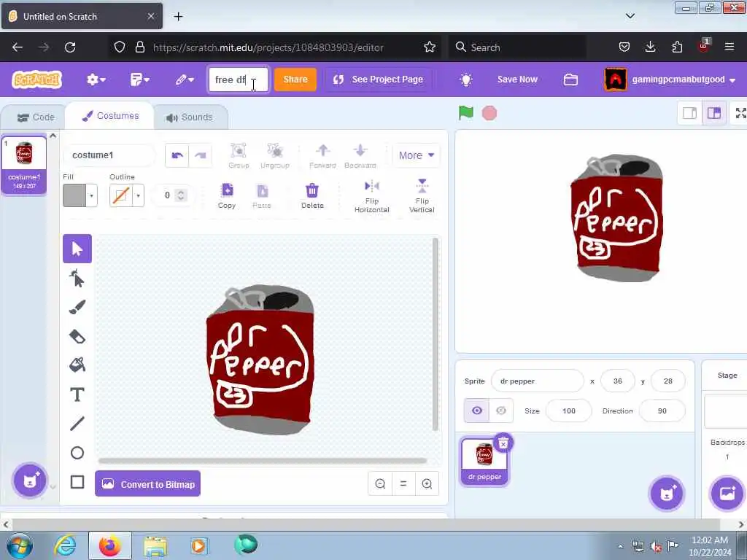
Task: Move selection Forward
Action: pos(322,156)
